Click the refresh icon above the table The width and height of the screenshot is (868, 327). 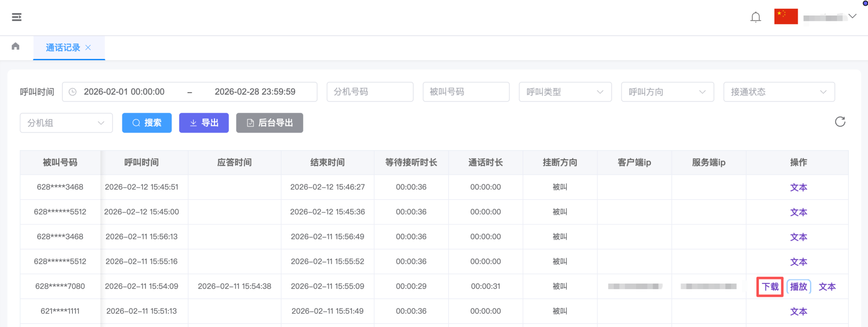click(840, 122)
